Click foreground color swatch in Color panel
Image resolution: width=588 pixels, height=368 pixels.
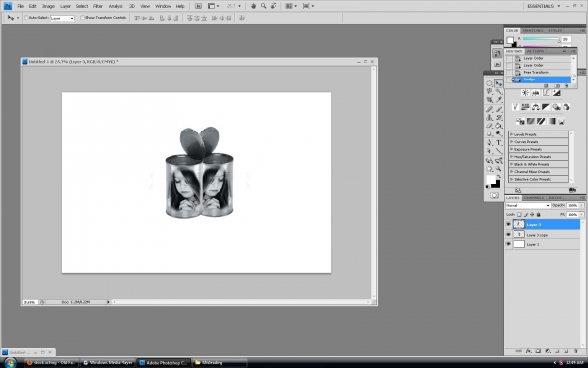pyautogui.click(x=510, y=40)
